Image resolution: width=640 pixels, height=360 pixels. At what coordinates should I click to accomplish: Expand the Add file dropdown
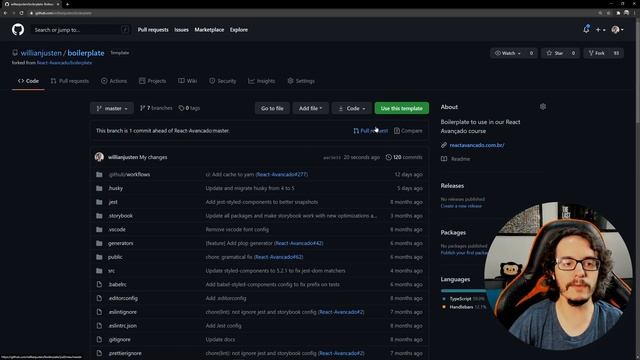(x=311, y=108)
